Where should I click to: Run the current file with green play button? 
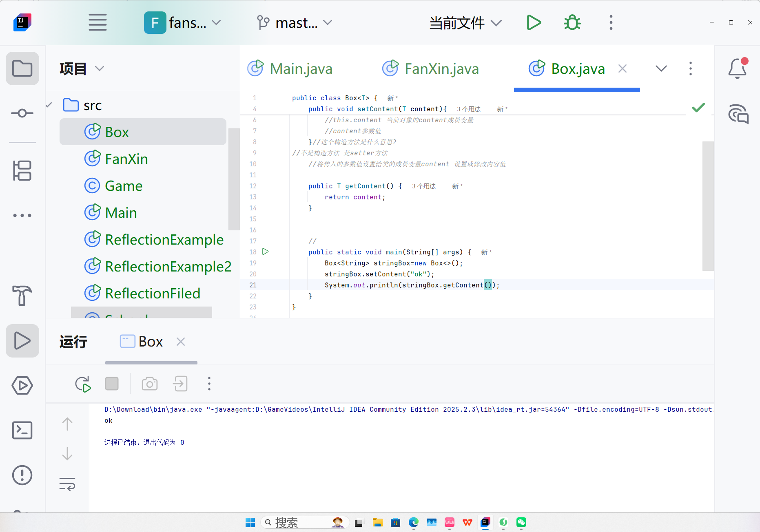(534, 22)
